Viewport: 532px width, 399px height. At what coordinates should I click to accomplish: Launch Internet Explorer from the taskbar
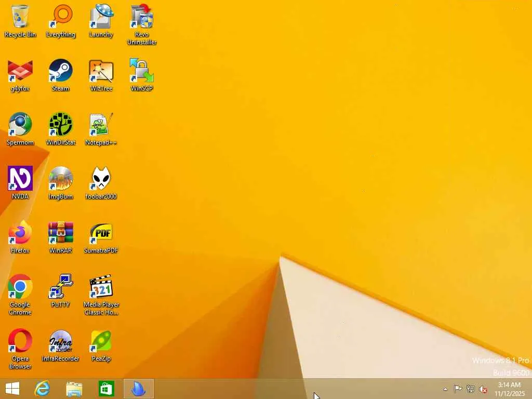43,389
